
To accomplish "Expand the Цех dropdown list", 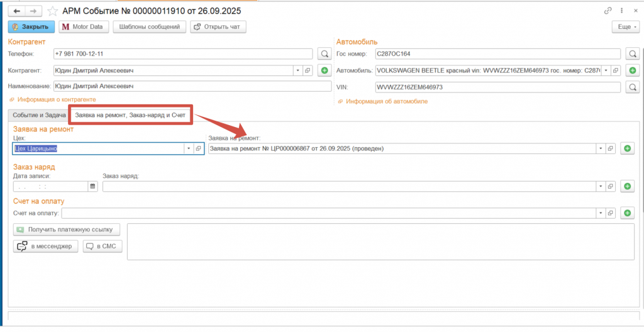I will tap(188, 148).
